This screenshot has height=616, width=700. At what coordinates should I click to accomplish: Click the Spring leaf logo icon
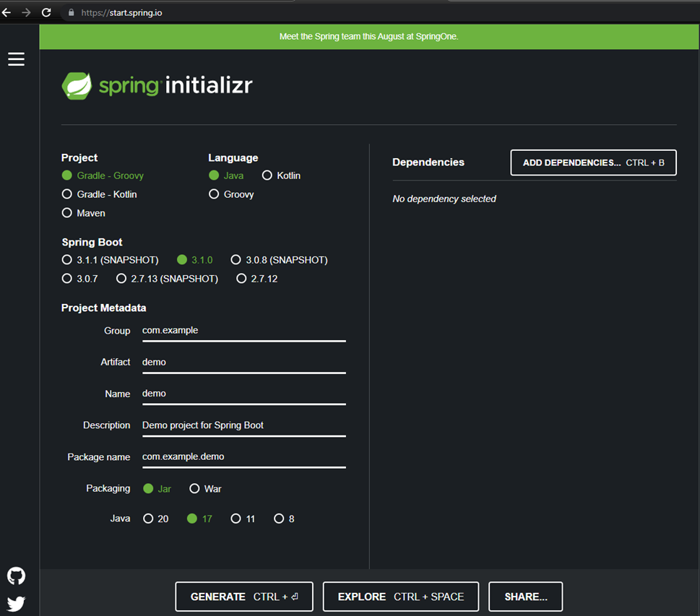pyautogui.click(x=77, y=86)
